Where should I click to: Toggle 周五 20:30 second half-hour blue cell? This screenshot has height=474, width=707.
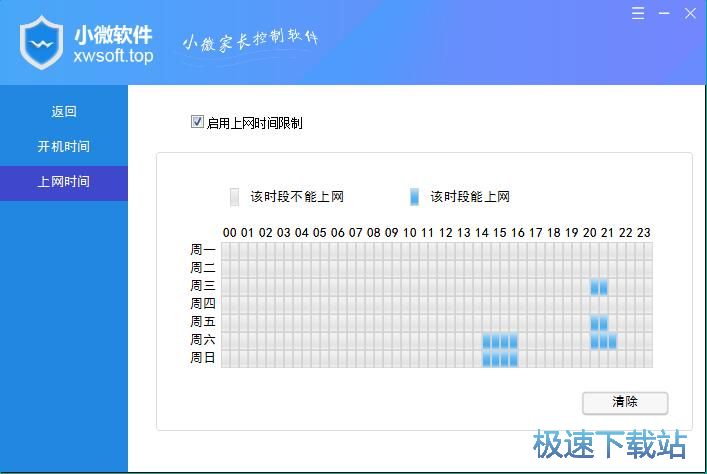(x=603, y=323)
